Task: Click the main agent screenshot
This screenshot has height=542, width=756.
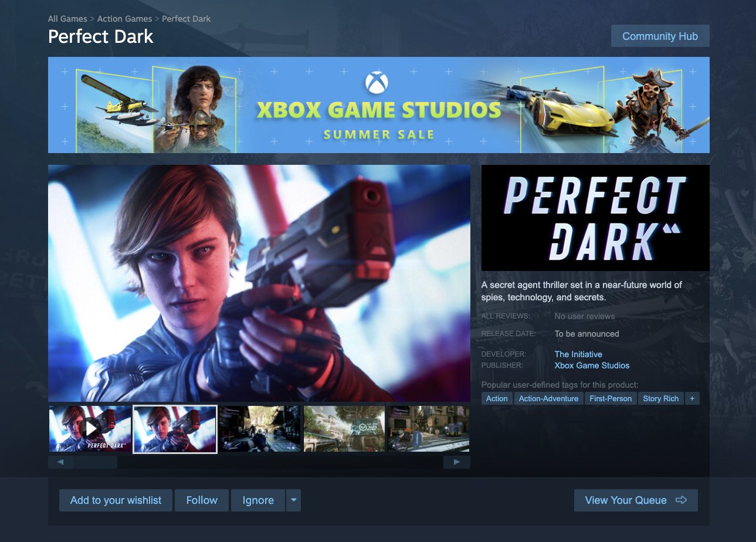Action: click(259, 283)
